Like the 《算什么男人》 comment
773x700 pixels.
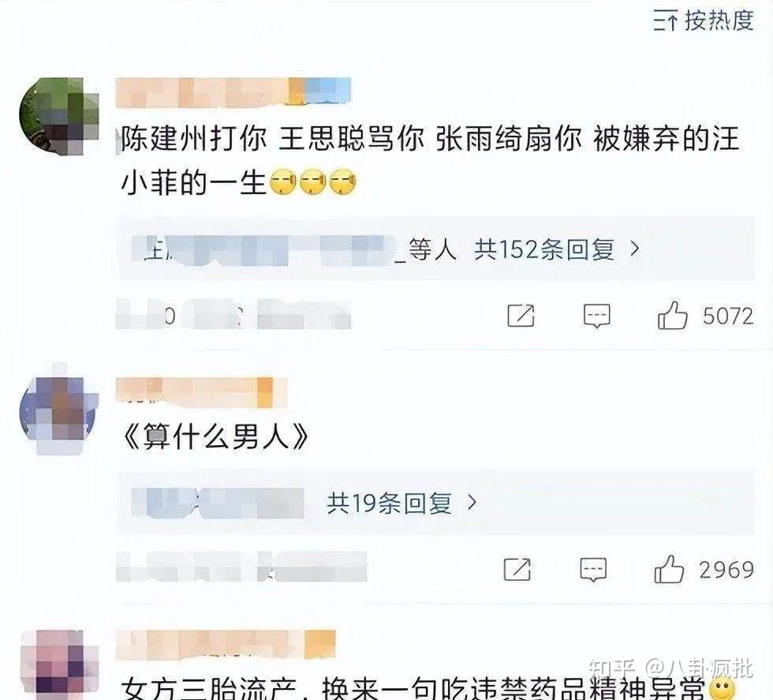[669, 569]
